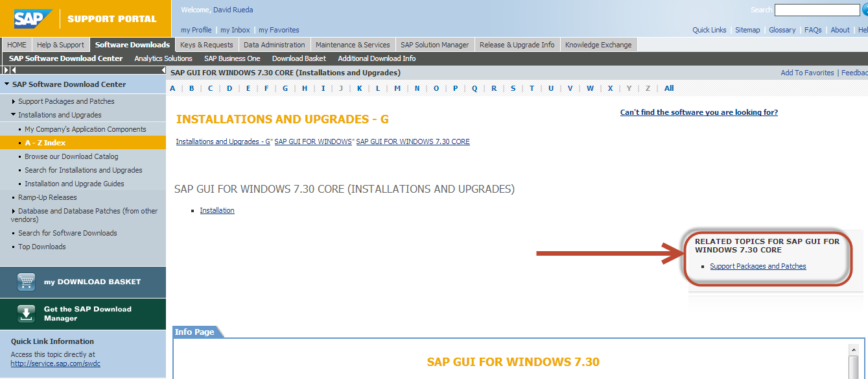Select SAP Software Download Center submenu
The image size is (868, 379).
point(65,58)
